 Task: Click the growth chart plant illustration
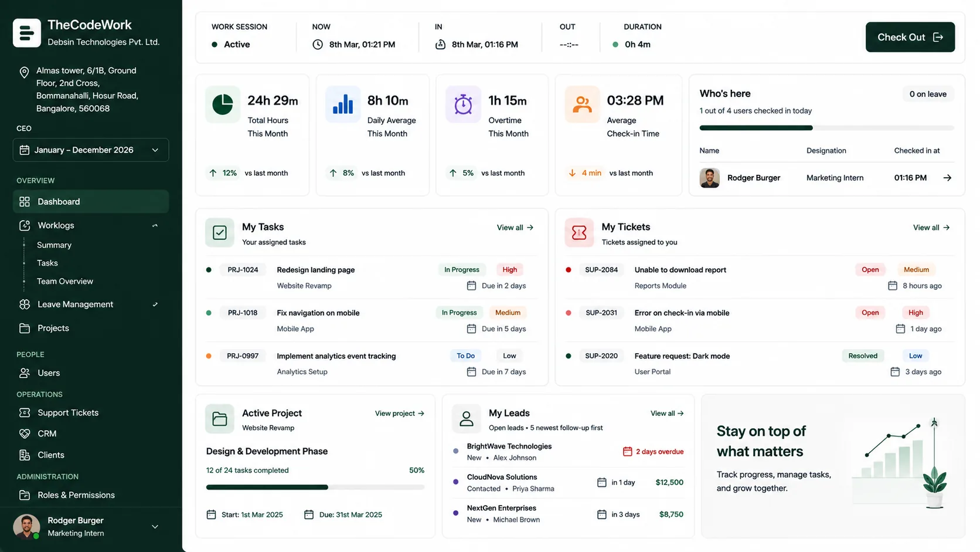pyautogui.click(x=899, y=463)
